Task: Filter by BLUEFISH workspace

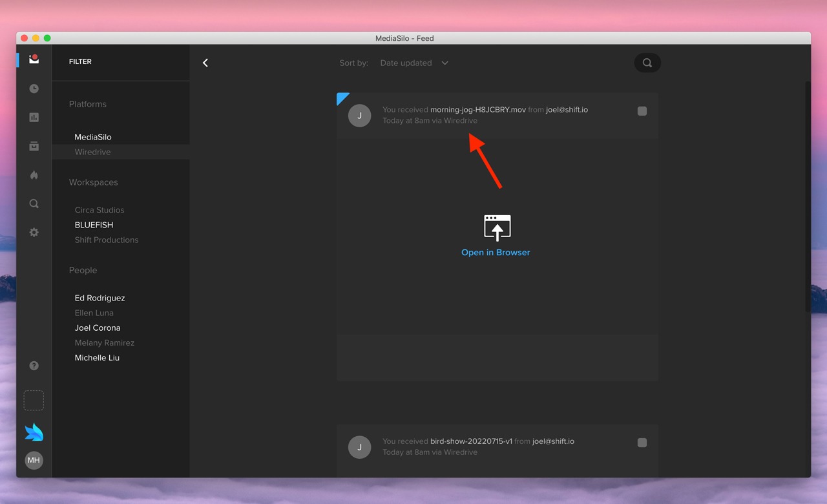Action: 94,225
